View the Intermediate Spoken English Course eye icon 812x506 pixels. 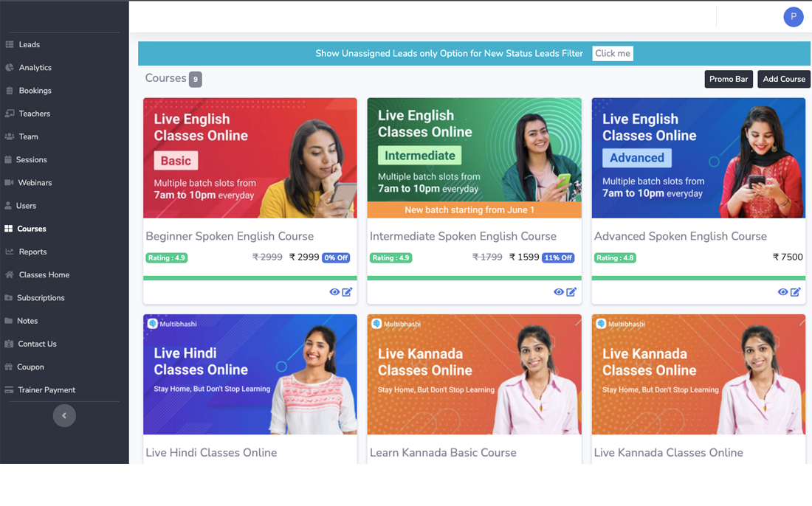coord(558,292)
